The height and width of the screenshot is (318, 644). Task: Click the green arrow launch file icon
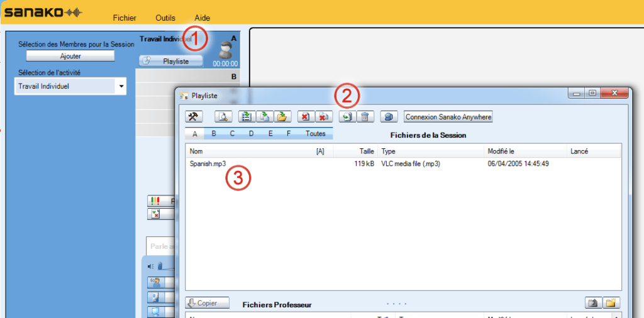click(347, 117)
